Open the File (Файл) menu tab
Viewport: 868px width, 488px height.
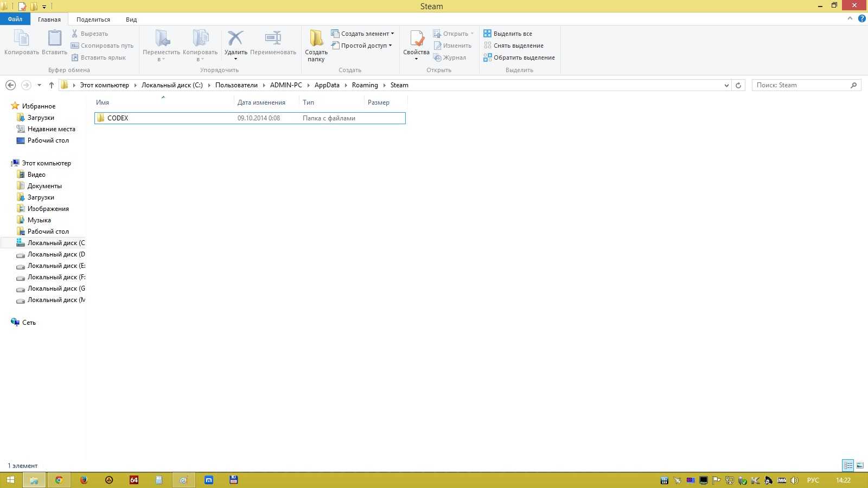point(15,19)
